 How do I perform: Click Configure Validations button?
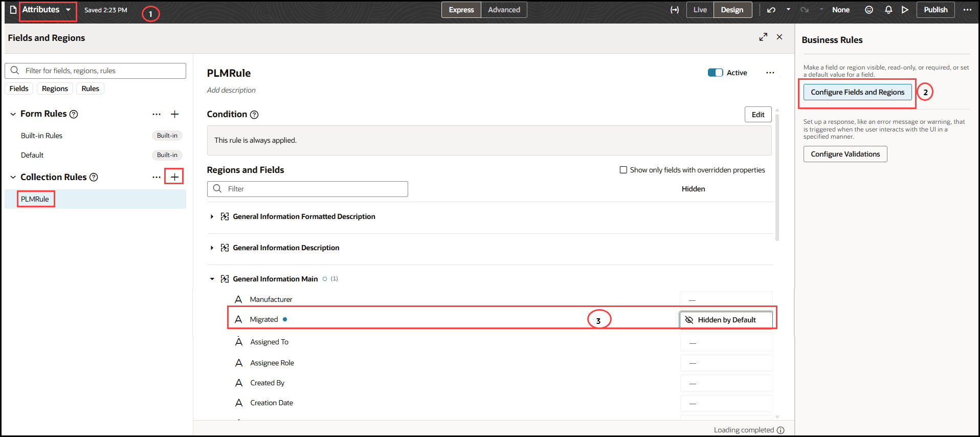(x=845, y=154)
